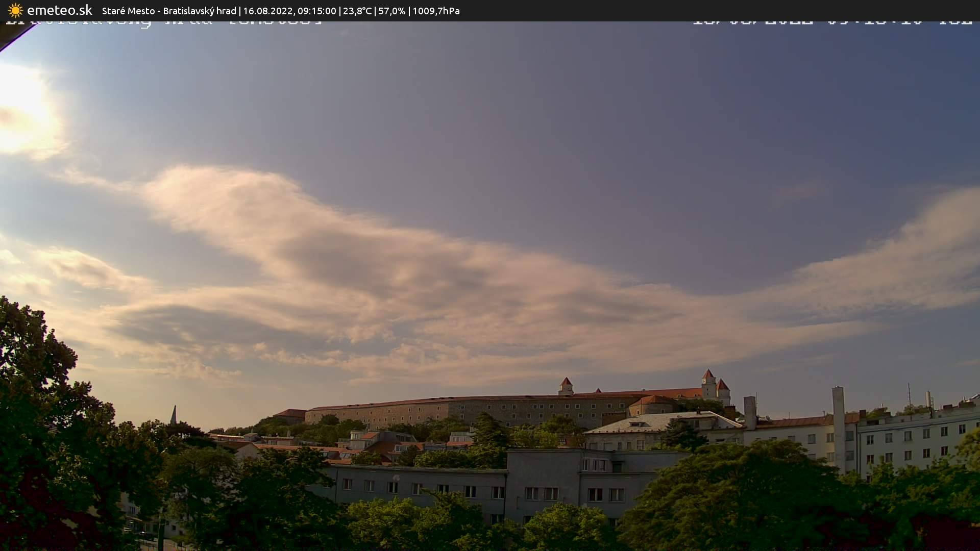Click the white apartment building on the right

pyautogui.click(x=914, y=441)
